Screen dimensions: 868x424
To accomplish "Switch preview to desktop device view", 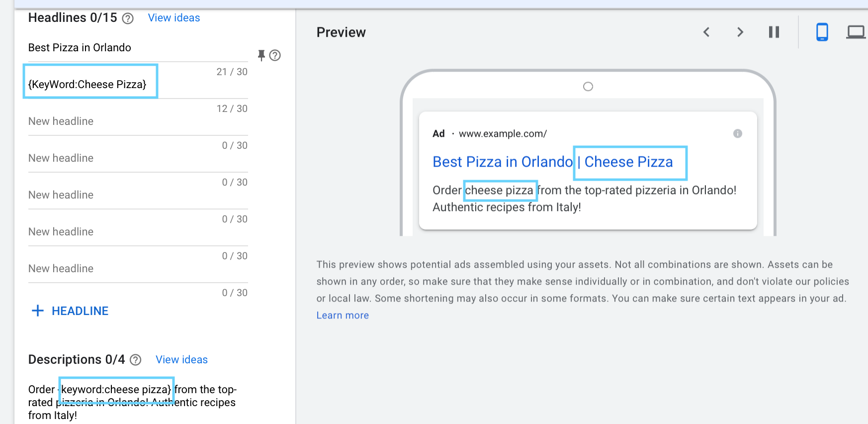I will point(856,32).
